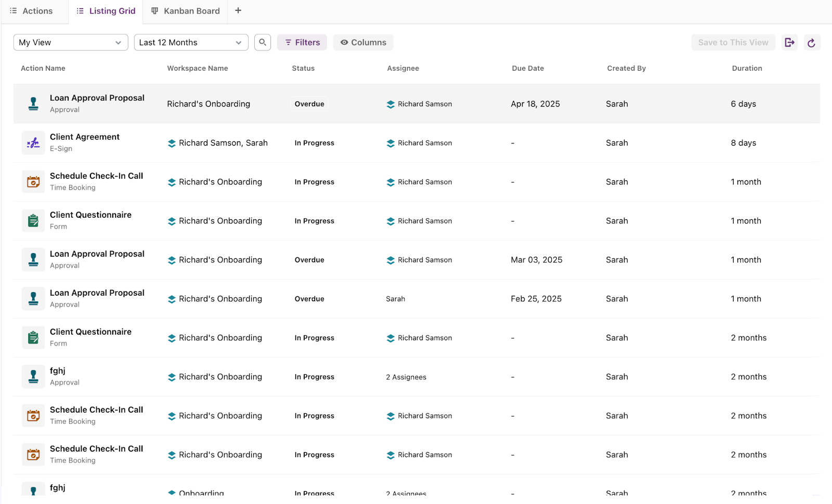The height and width of the screenshot is (504, 832).
Task: Switch to the Listing Grid tab
Action: (x=106, y=11)
